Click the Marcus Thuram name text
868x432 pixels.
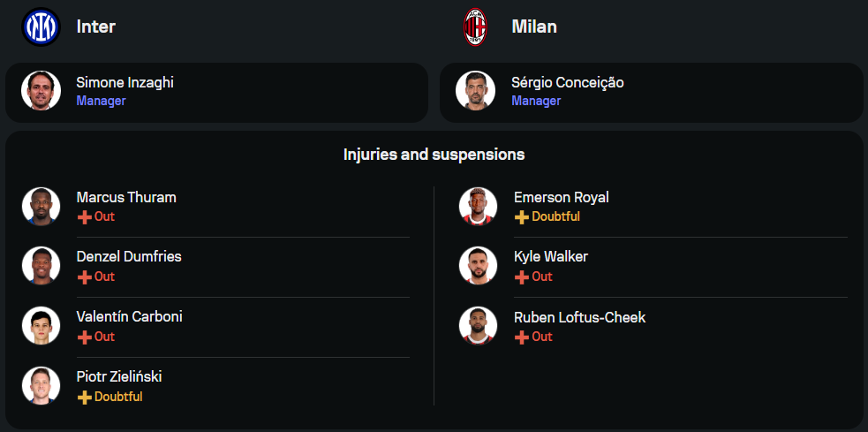[x=126, y=197]
